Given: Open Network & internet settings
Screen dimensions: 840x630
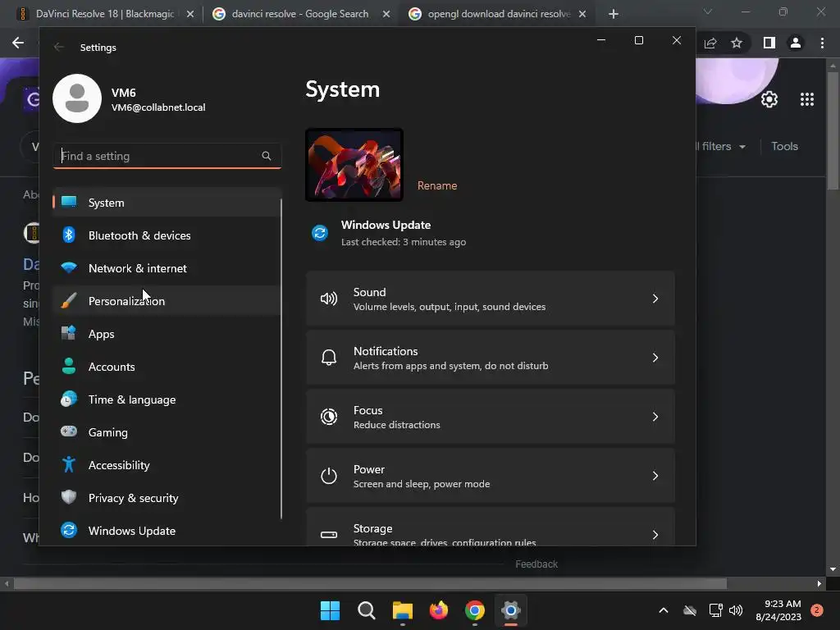Looking at the screenshot, I should click(167, 268).
